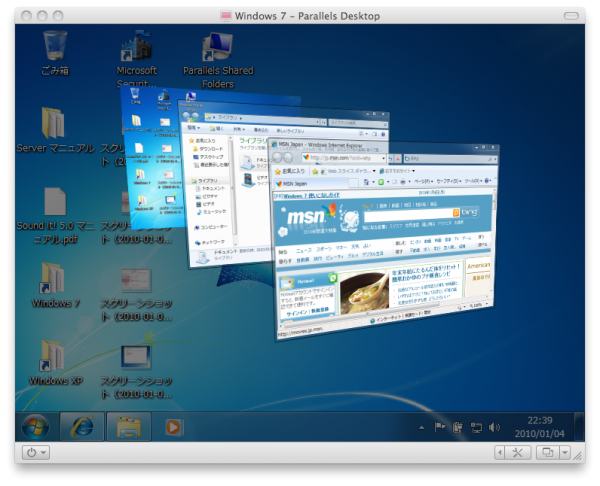Open the Windows 7 使いこなしガイド link
600x486 pixels.
(307, 196)
